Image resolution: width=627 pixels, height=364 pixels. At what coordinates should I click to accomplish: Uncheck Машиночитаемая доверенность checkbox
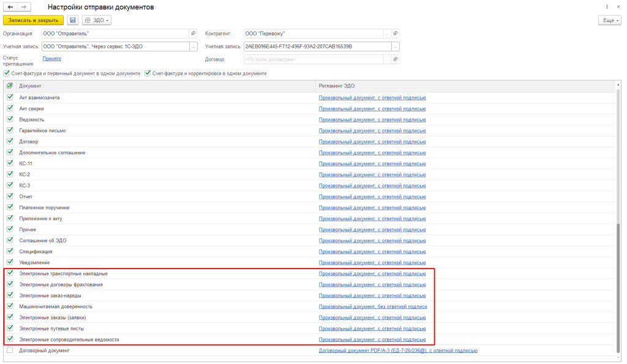[10, 306]
